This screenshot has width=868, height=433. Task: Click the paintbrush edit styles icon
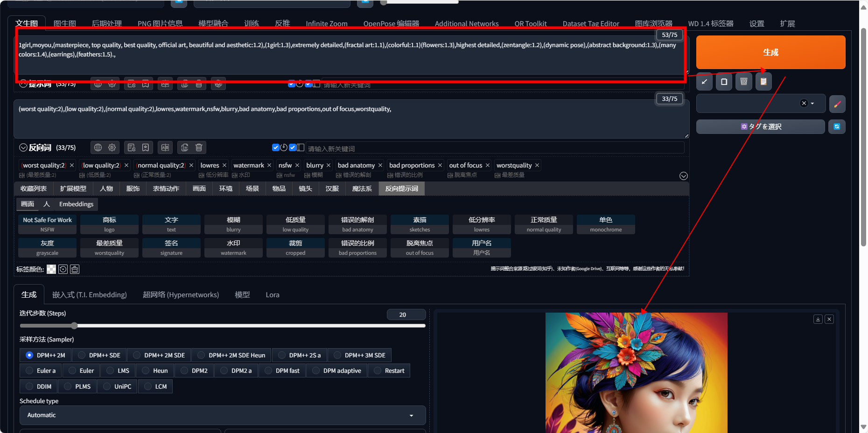[x=837, y=104]
